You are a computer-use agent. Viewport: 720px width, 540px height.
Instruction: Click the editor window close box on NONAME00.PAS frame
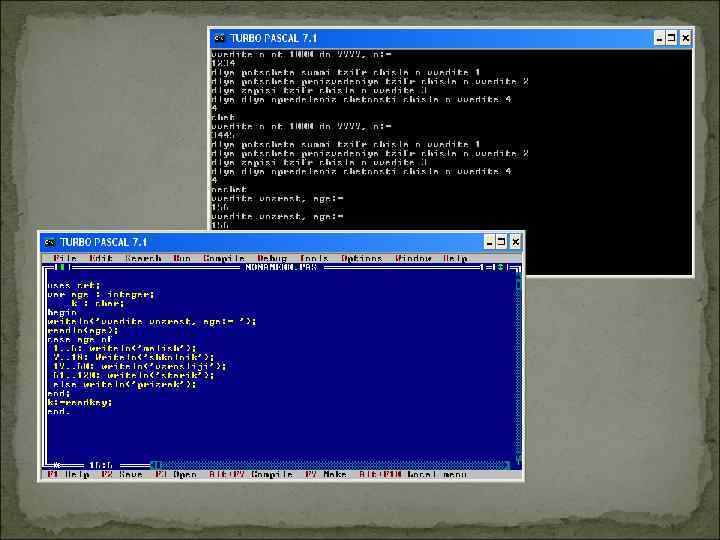[x=62, y=267]
